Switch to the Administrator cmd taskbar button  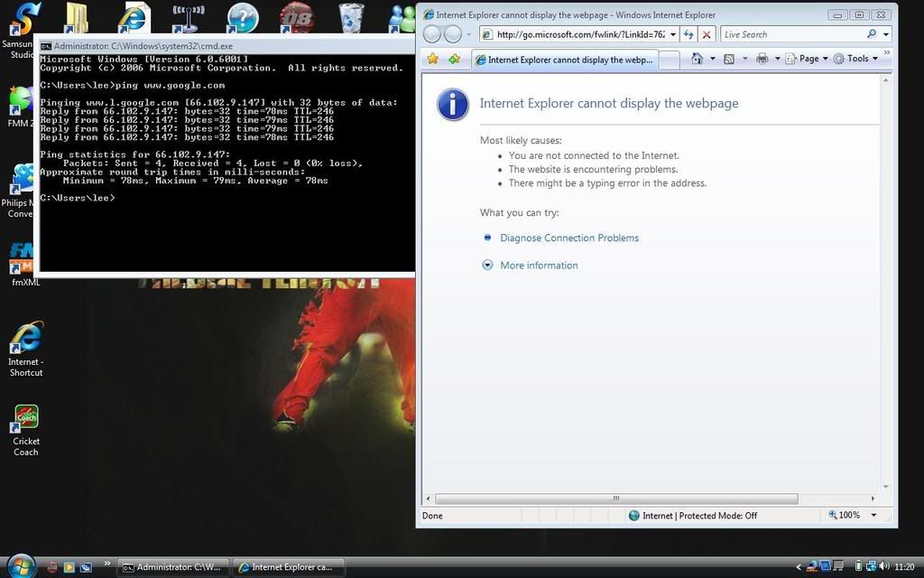point(172,567)
